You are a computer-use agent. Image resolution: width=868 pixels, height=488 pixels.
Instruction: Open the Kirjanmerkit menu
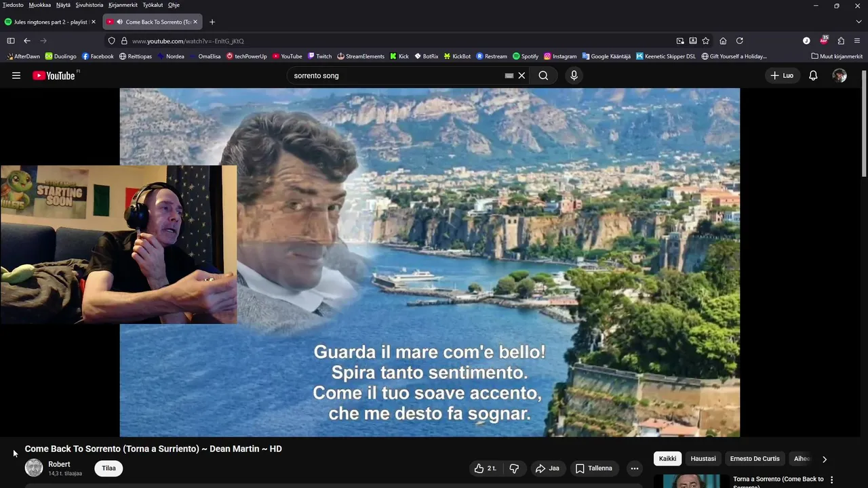point(123,5)
